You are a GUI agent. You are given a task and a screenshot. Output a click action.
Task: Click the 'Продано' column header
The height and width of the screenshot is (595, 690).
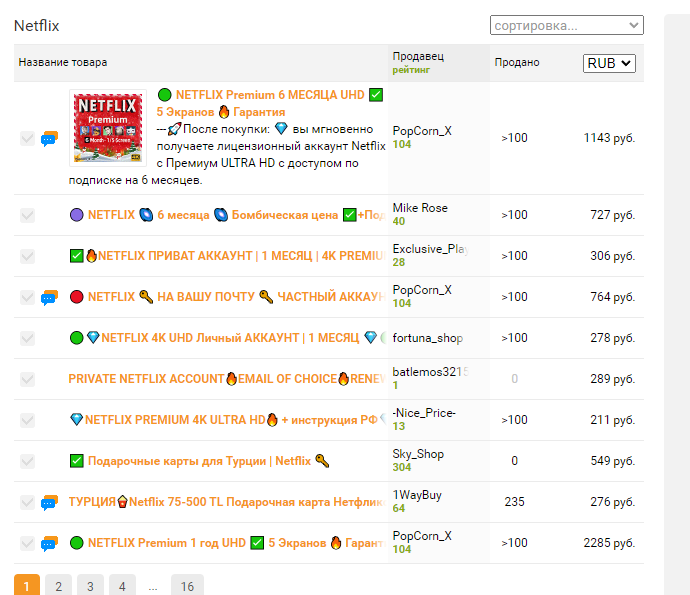pos(517,62)
